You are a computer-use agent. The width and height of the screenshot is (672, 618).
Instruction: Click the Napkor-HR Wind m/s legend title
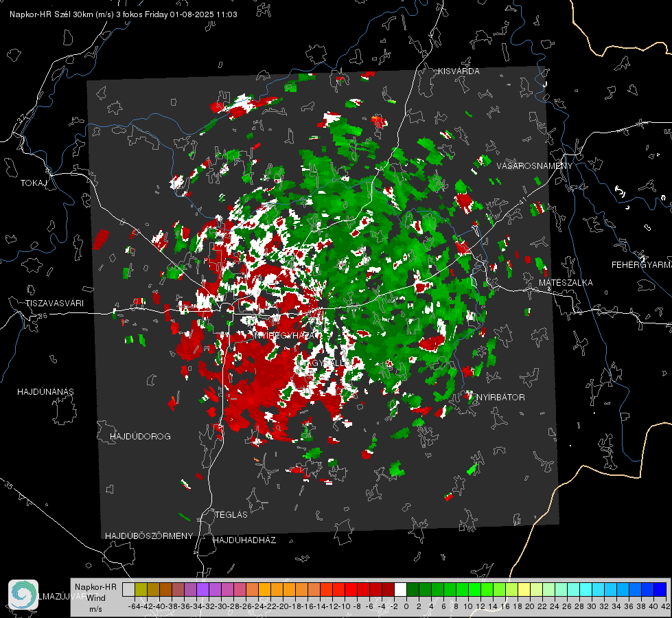coord(95,598)
